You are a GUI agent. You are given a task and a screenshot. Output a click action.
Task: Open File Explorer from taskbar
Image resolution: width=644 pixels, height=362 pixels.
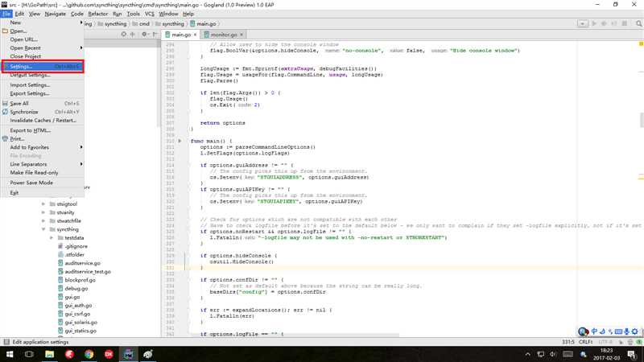point(49,354)
